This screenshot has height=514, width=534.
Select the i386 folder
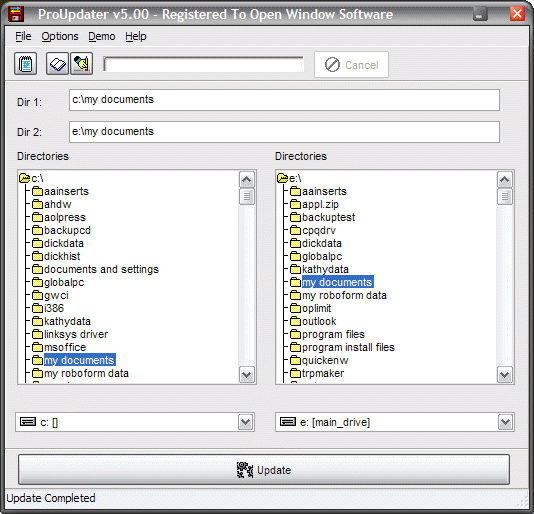click(x=48, y=308)
